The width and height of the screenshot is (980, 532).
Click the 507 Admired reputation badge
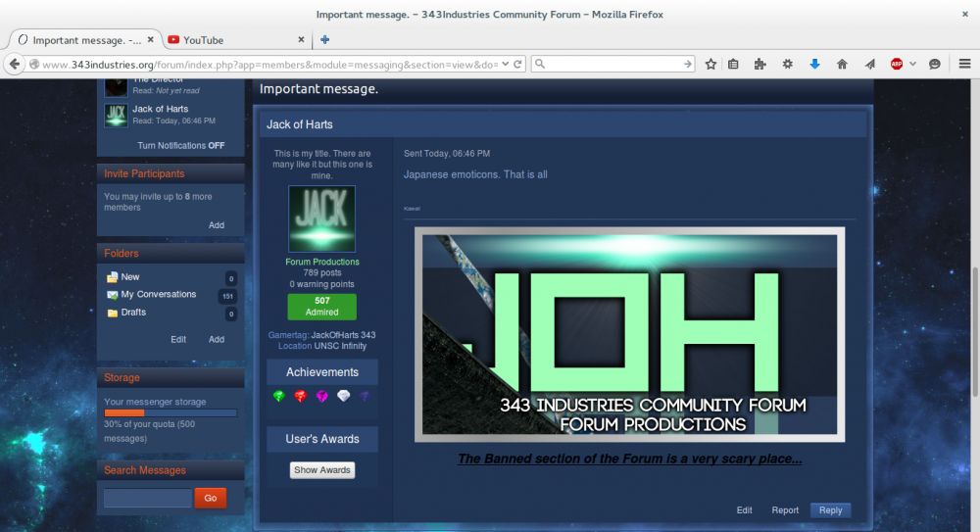pos(321,307)
